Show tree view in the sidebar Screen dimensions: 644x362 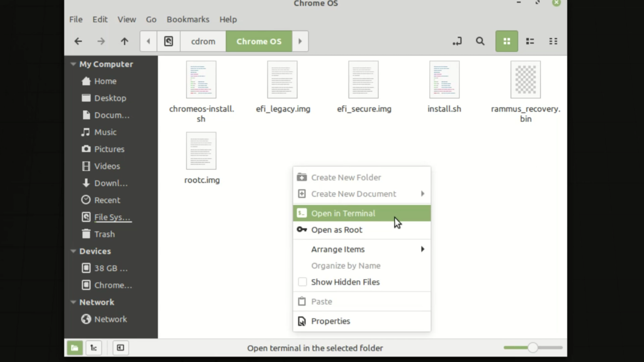click(94, 348)
